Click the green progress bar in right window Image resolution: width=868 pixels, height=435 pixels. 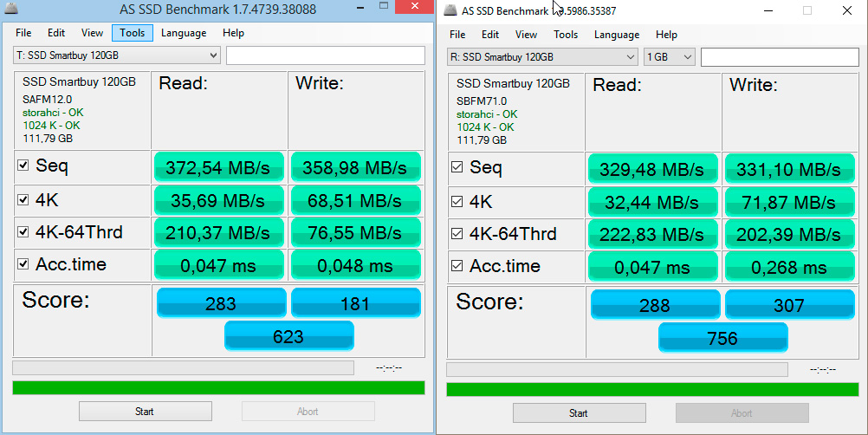(652, 389)
